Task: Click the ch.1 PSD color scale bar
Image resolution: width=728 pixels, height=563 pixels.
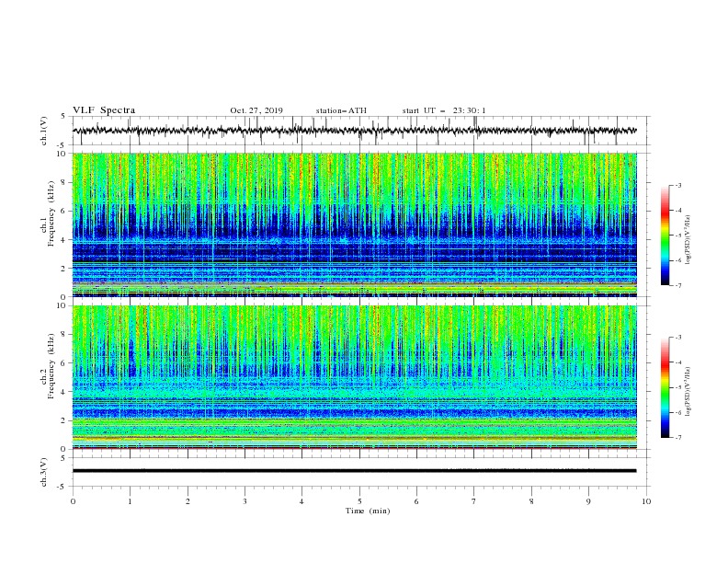Action: pyautogui.click(x=665, y=236)
